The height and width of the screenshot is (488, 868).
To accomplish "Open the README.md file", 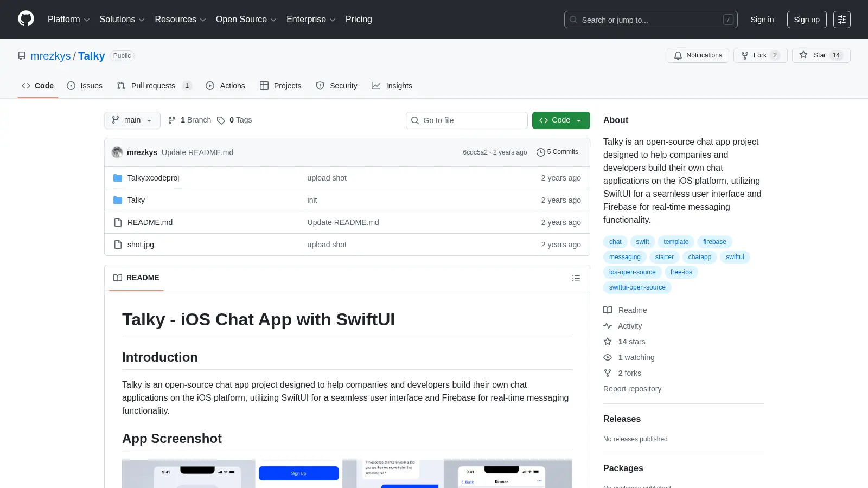I will pyautogui.click(x=150, y=222).
